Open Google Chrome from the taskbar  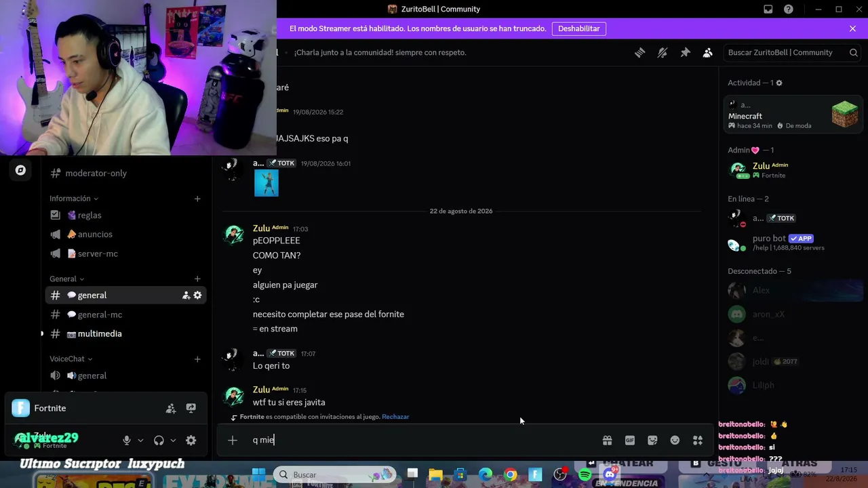[511, 474]
